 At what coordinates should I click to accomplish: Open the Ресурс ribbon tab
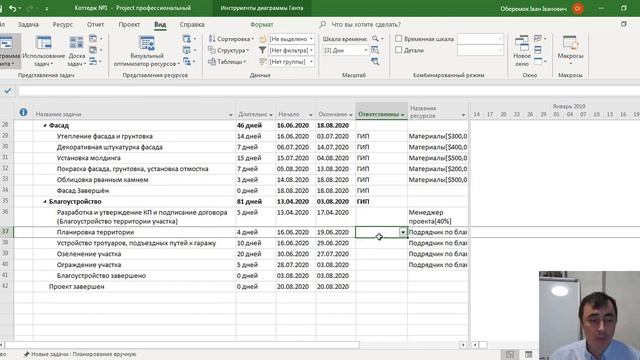(x=62, y=24)
